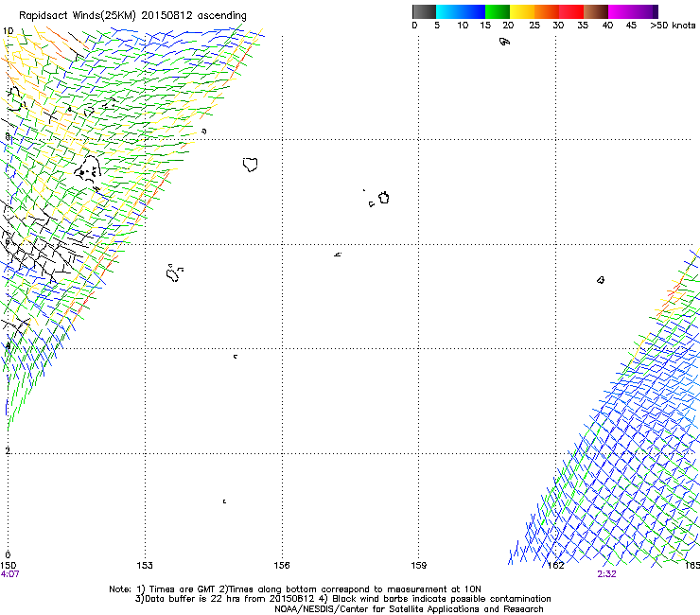The image size is (700, 615).
Task: Click the legend scale label '35'
Action: pos(583,26)
